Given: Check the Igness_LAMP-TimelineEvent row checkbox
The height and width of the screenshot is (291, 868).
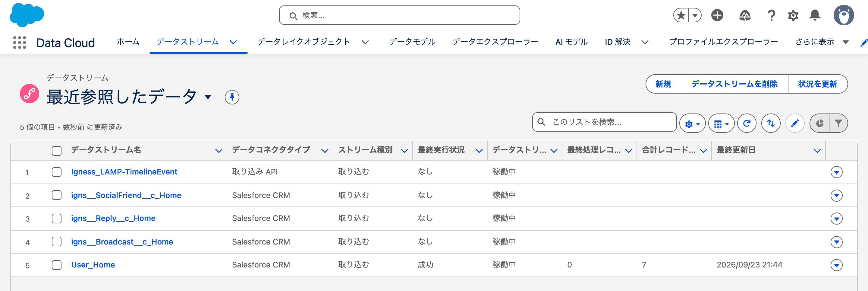Looking at the screenshot, I should (x=57, y=172).
